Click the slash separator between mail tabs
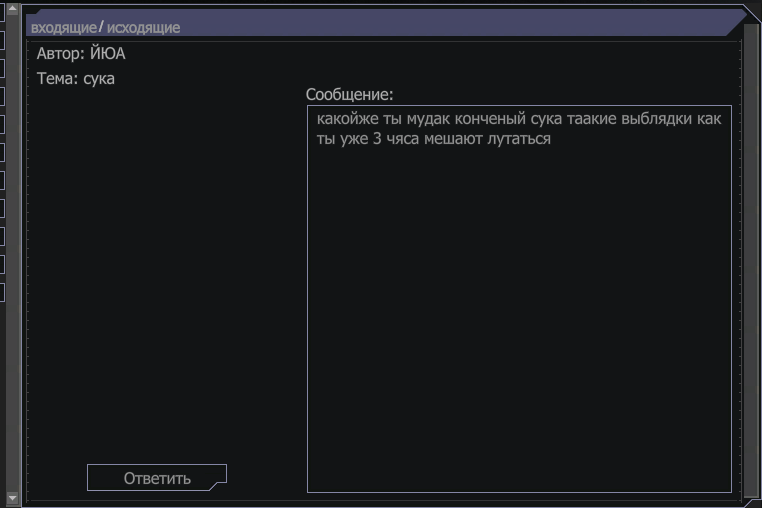Screen dimensions: 762x508 [101, 26]
